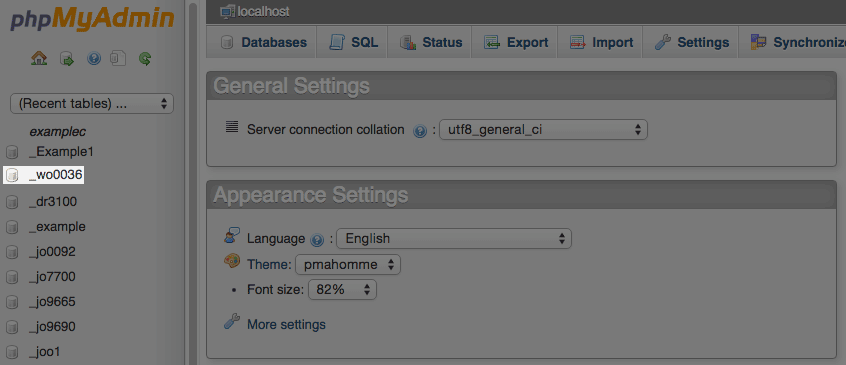Click the collation list icon
The height and width of the screenshot is (365, 846).
tap(231, 127)
